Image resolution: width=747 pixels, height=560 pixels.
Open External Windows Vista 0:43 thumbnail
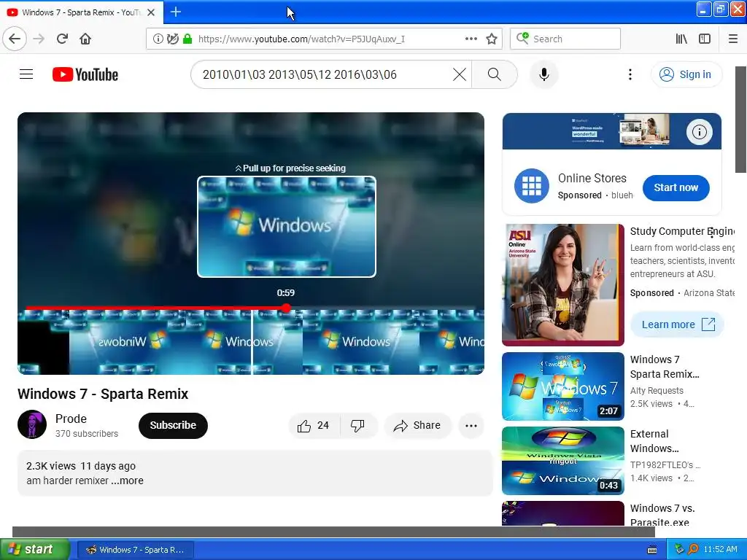point(563,461)
